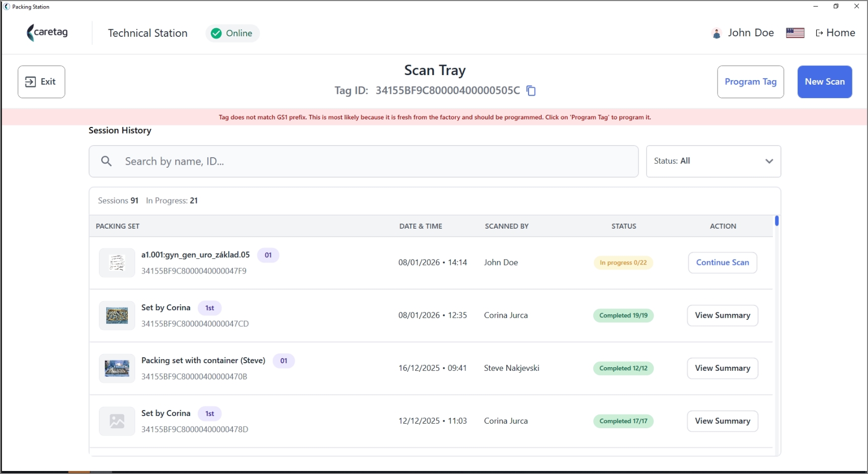
Task: Continue Scan for the in-progress session
Action: (x=723, y=262)
